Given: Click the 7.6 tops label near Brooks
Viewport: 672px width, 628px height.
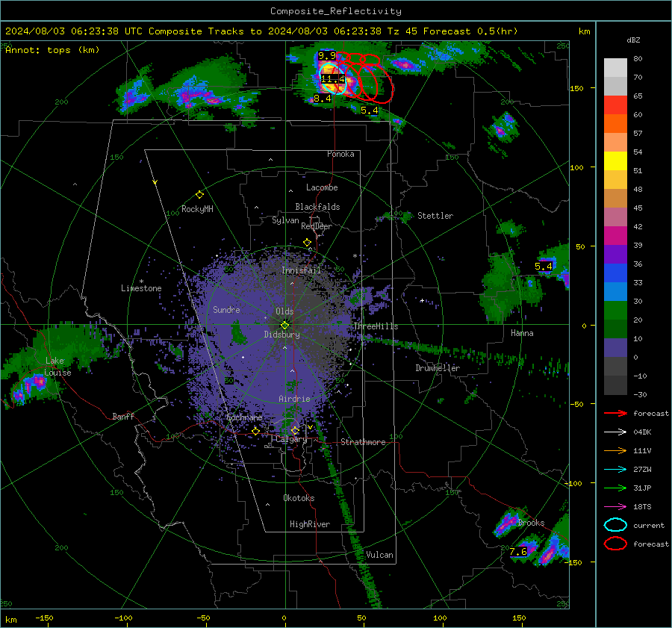Looking at the screenshot, I should (518, 552).
